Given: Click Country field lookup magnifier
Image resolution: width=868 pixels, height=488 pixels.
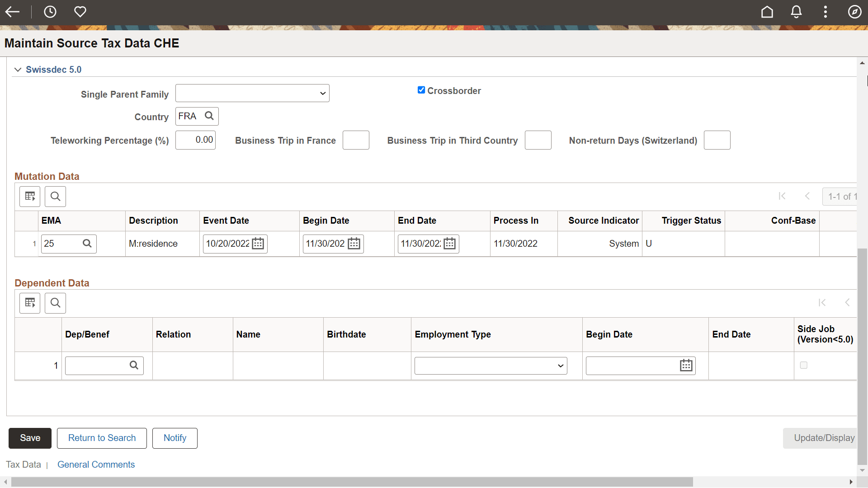Looking at the screenshot, I should point(209,116).
